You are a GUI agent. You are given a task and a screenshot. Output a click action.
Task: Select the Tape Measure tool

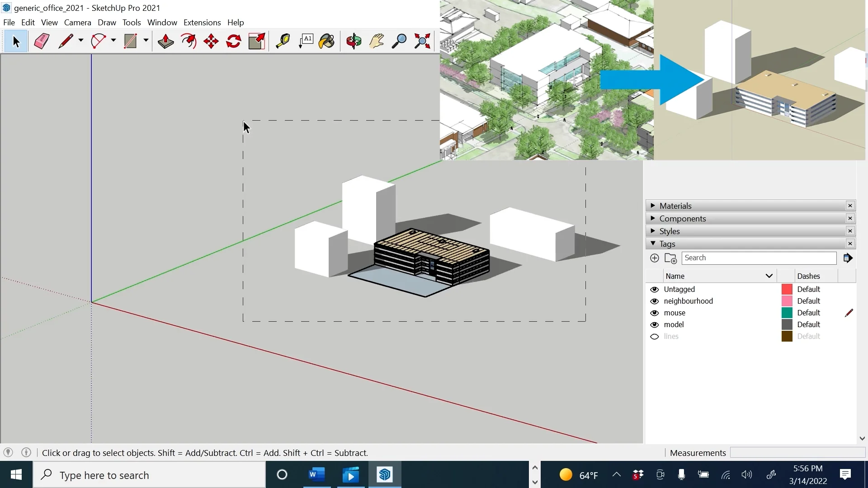[283, 41]
